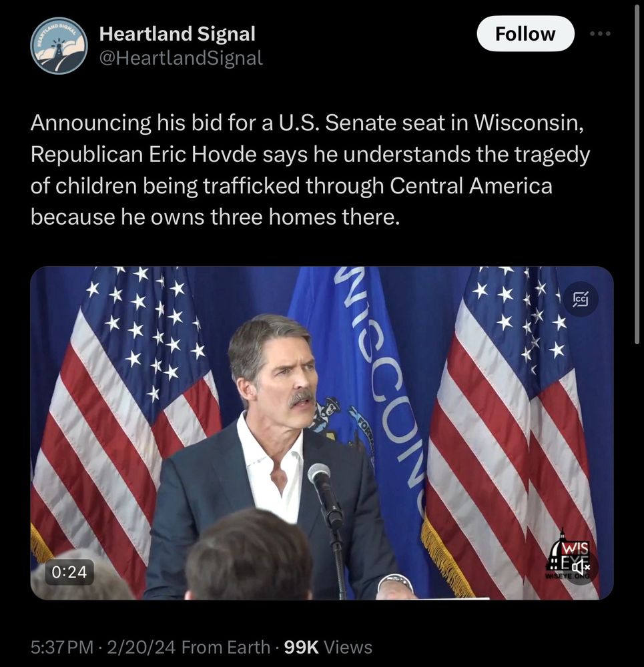
Task: View the 99K Views count details
Action: [x=328, y=646]
